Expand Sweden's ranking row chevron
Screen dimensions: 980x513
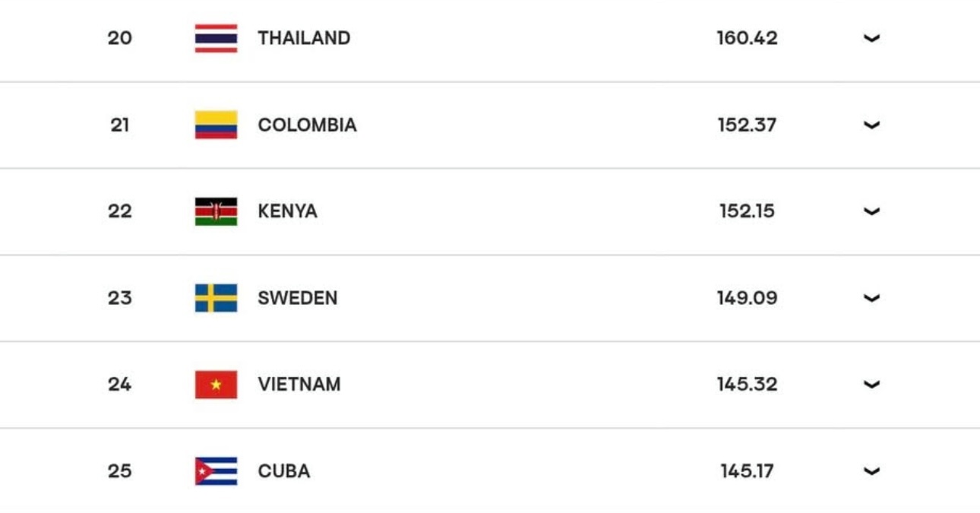[871, 298]
